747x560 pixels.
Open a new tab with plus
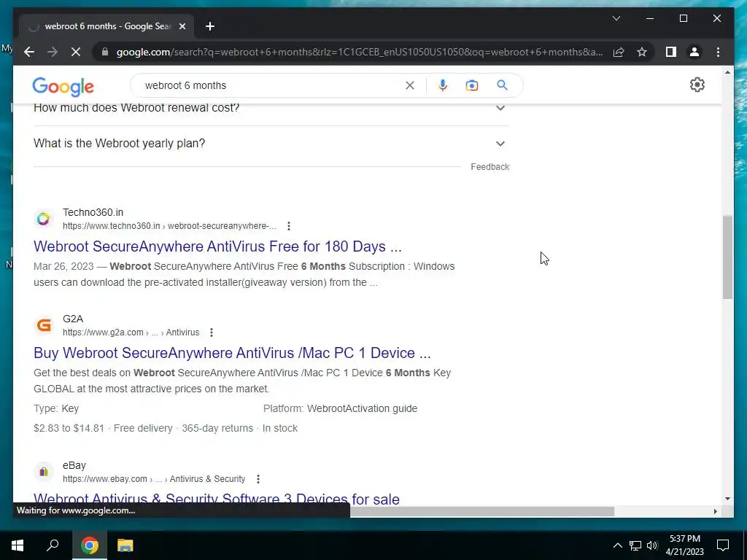coord(210,26)
